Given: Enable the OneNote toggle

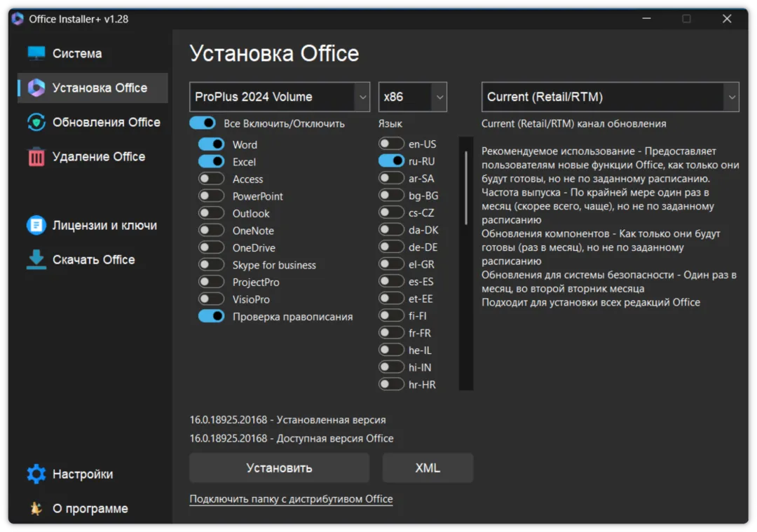Looking at the screenshot, I should click(x=212, y=231).
